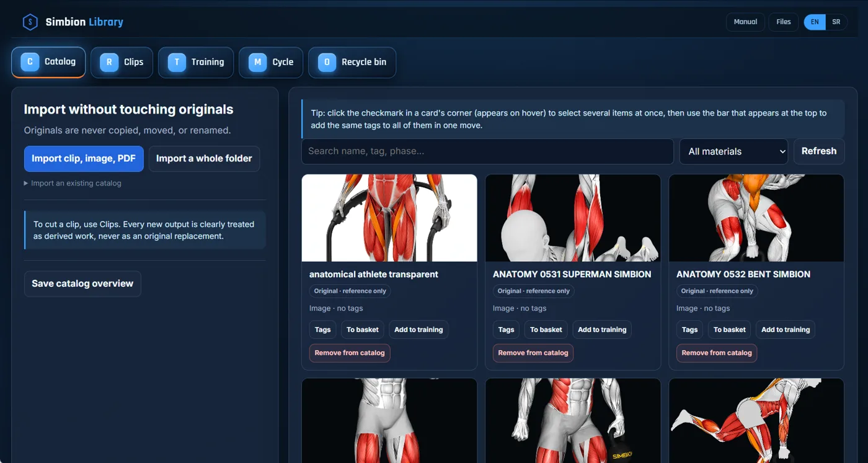This screenshot has height=463, width=868.
Task: Remove ANATOMY 0531 SUPERMAN SIMBION from catalog
Action: point(533,353)
